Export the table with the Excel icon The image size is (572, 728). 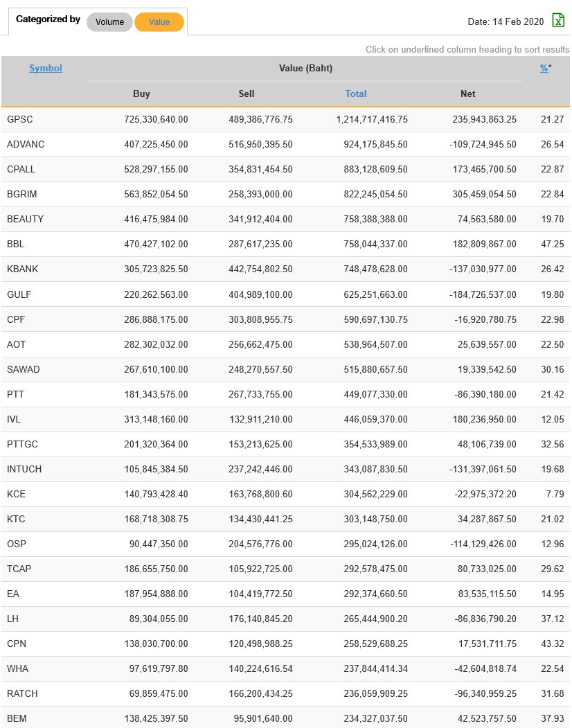(558, 20)
